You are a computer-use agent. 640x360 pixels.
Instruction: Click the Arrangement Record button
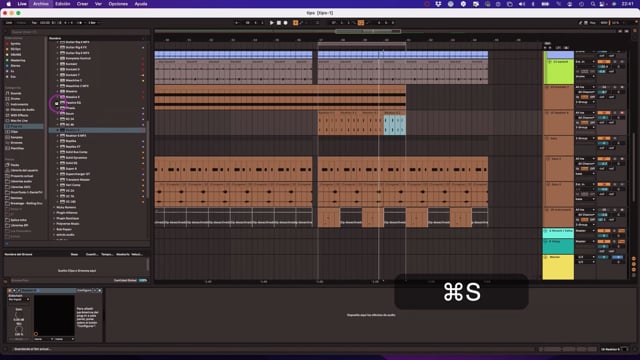[x=286, y=23]
